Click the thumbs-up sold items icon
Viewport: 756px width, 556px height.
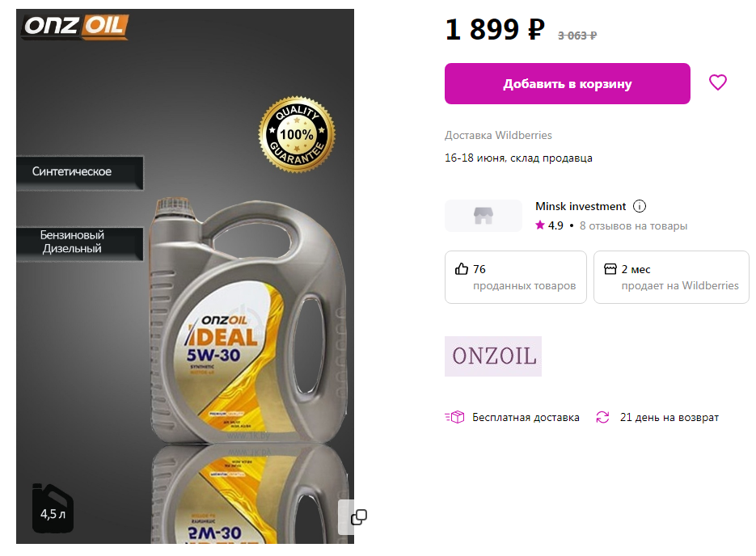tap(462, 269)
